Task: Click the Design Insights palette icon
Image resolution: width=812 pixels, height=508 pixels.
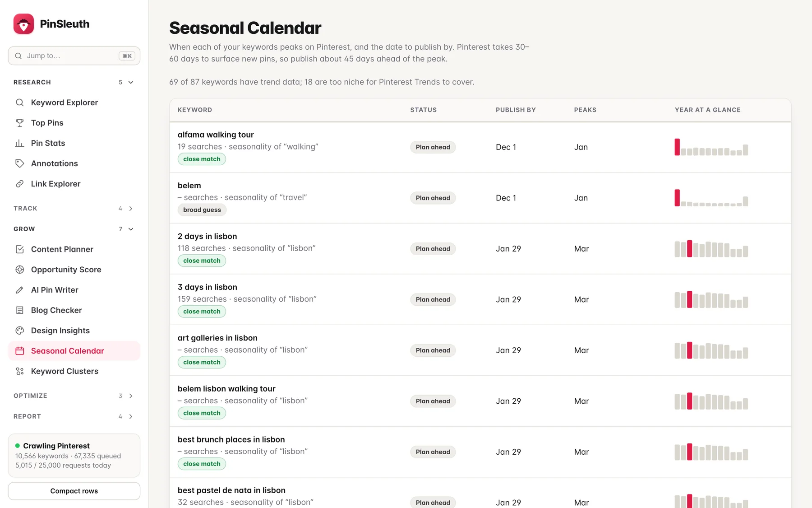Action: tap(19, 331)
